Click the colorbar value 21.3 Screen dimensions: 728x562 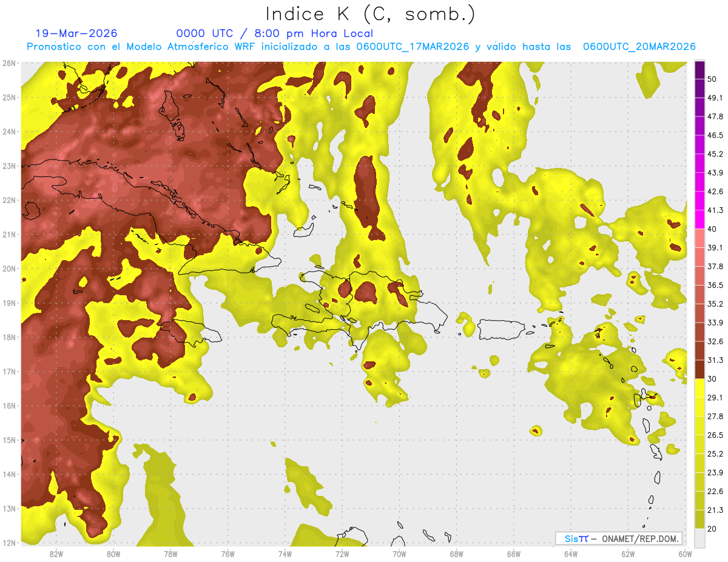pyautogui.click(x=715, y=510)
